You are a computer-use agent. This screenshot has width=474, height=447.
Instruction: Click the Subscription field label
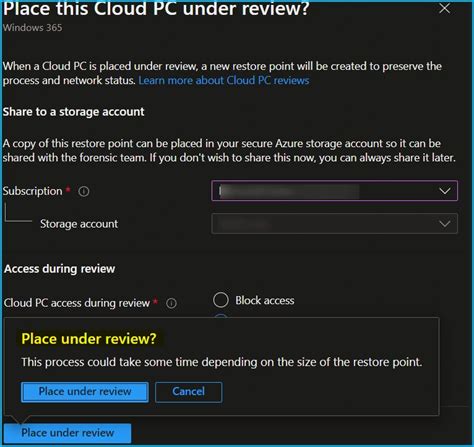click(x=33, y=191)
